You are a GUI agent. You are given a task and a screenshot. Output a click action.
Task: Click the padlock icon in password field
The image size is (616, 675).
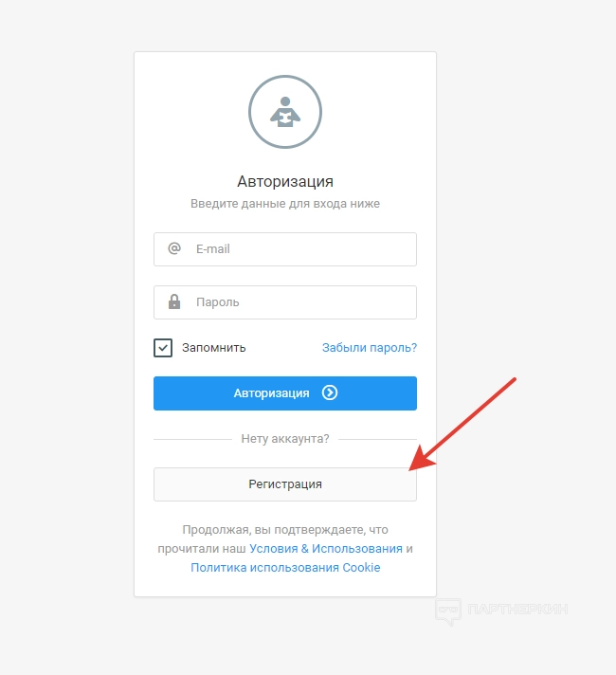[174, 301]
